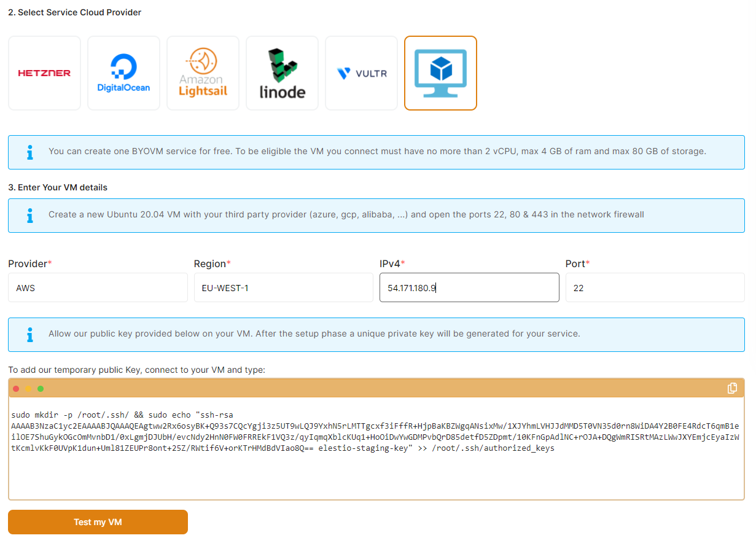Focus the Provider field containing AWS
This screenshot has width=756, height=546.
coord(98,287)
